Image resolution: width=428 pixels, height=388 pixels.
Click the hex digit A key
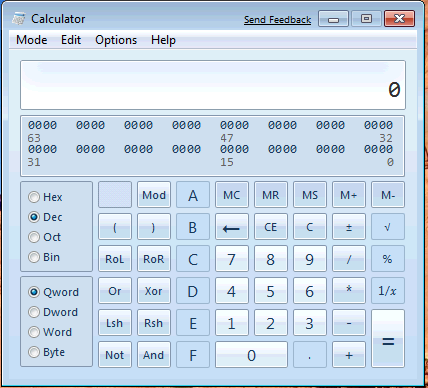point(193,195)
